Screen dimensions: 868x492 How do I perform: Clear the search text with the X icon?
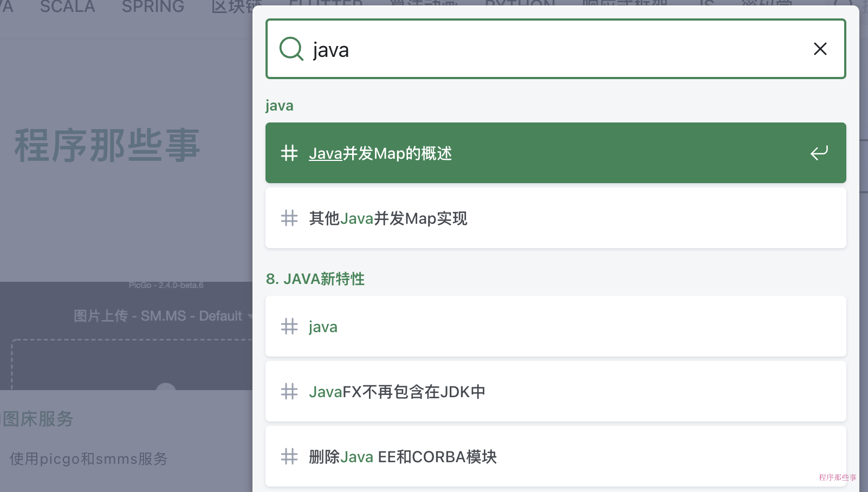820,49
